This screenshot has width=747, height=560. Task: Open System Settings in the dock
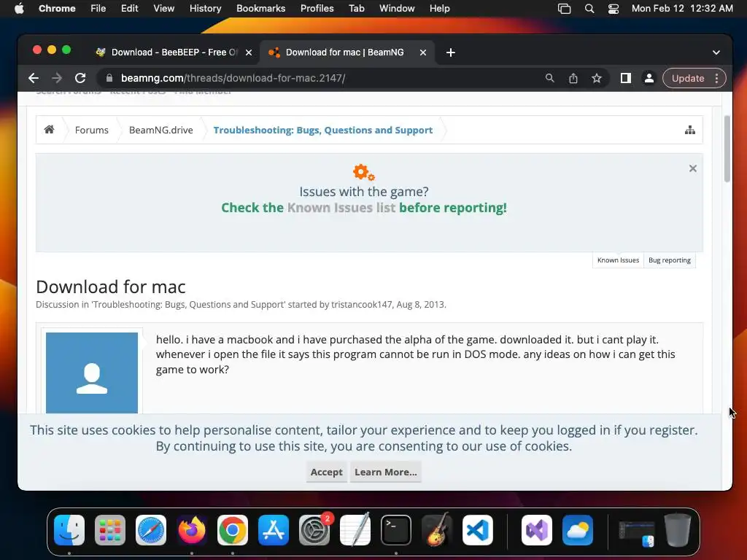tap(314, 530)
